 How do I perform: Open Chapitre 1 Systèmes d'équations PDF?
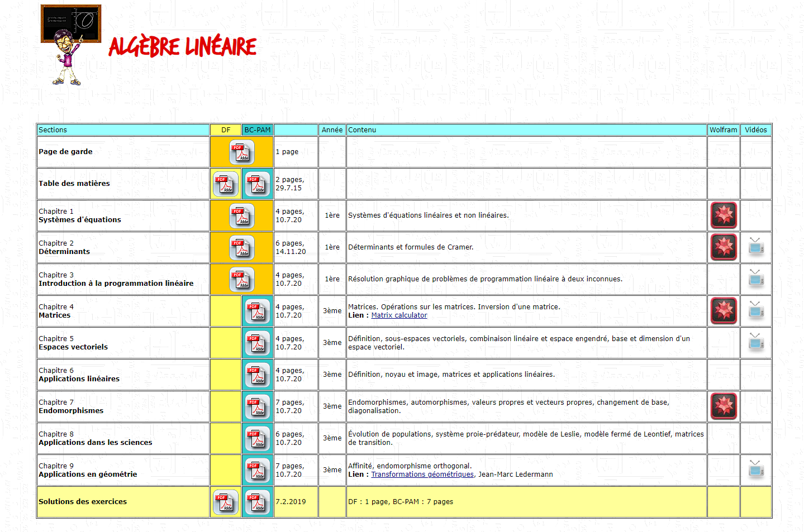click(242, 215)
